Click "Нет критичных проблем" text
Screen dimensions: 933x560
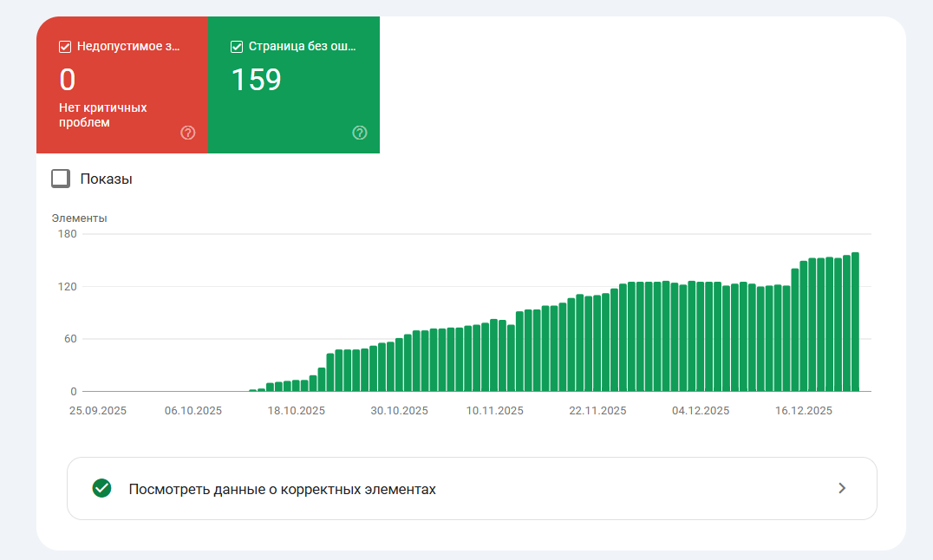point(102,115)
